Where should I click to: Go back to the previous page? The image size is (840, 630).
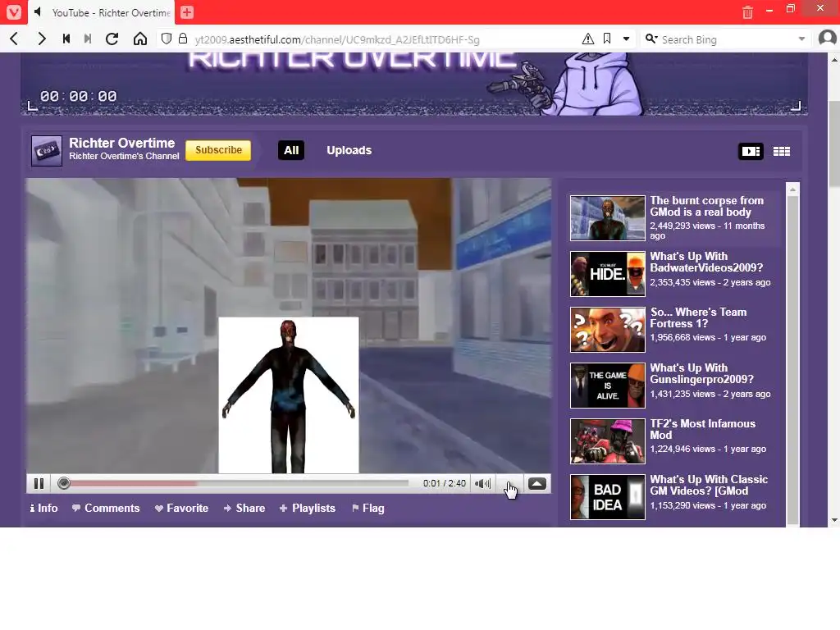tap(15, 39)
